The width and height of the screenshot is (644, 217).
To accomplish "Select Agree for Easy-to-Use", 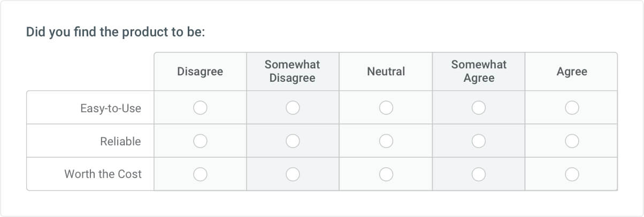I will click(x=572, y=108).
